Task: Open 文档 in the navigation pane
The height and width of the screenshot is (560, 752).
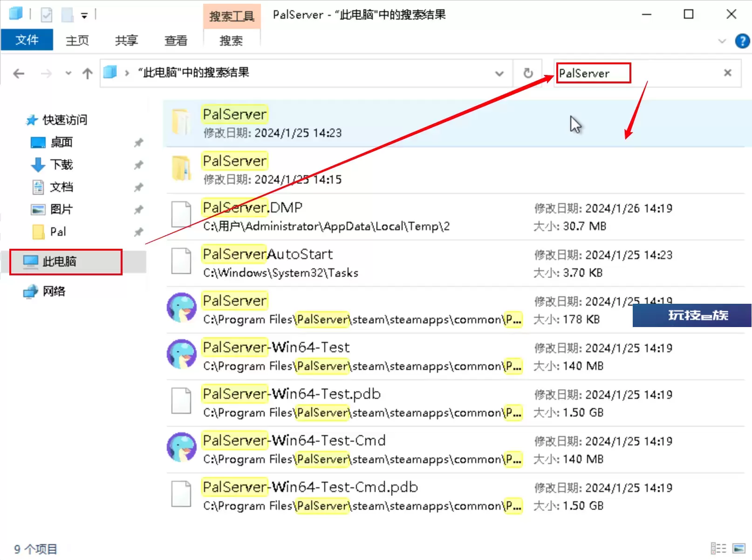Action: [52, 187]
